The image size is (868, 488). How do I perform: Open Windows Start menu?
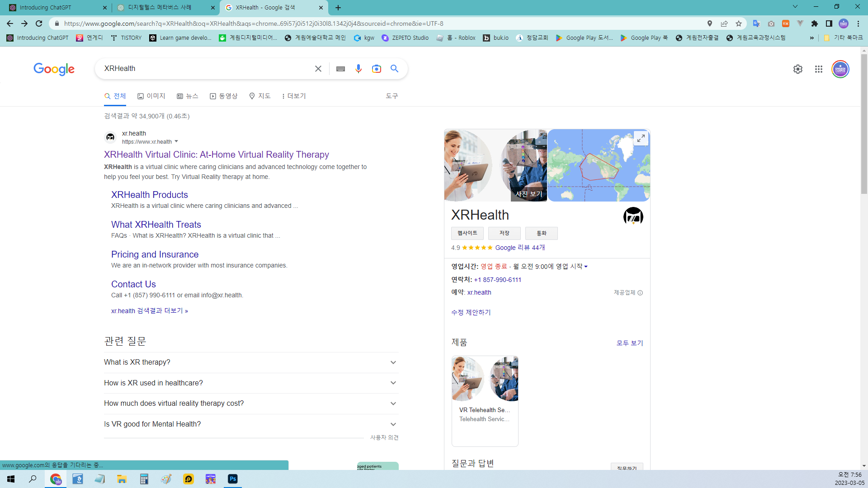11,479
